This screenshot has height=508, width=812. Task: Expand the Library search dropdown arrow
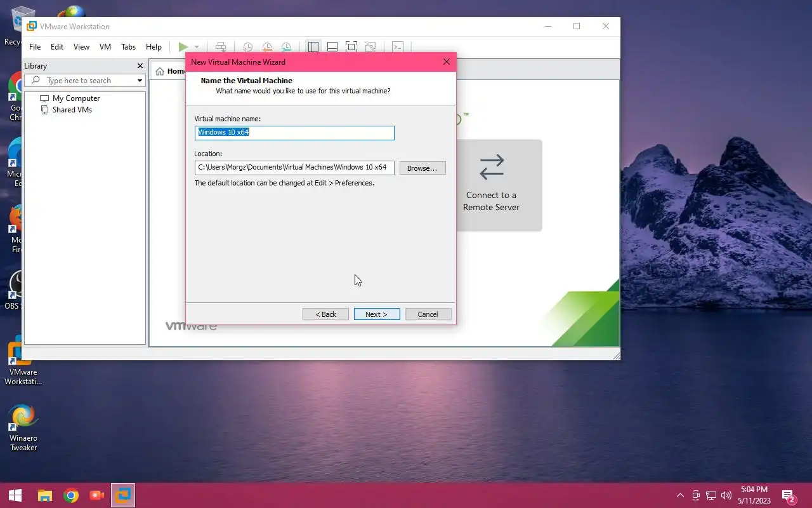pyautogui.click(x=140, y=81)
